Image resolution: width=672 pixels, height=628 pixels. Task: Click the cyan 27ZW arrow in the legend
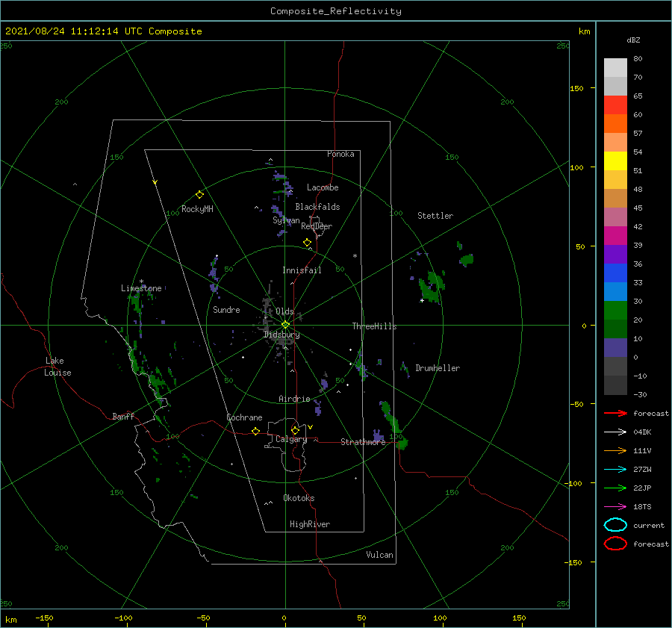click(x=615, y=470)
